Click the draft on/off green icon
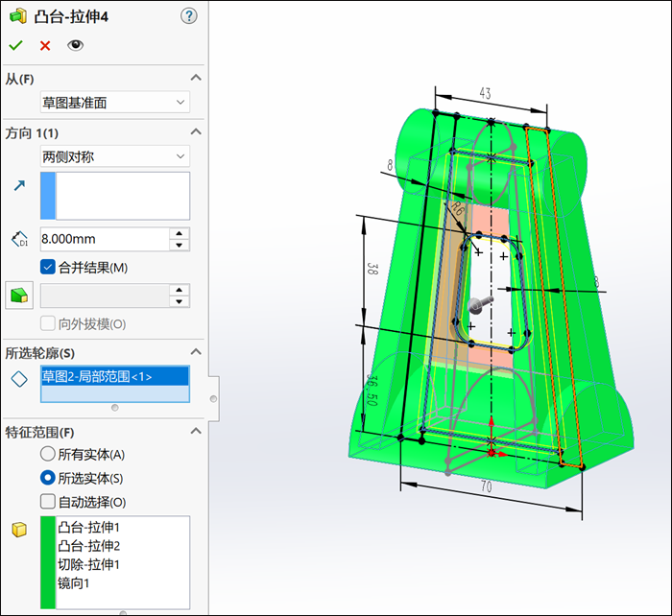 [19, 295]
